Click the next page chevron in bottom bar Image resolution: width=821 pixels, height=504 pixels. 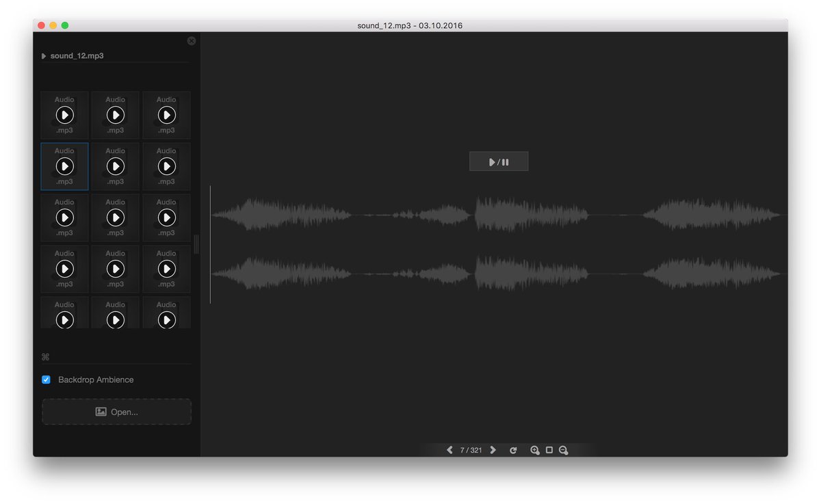pos(493,450)
